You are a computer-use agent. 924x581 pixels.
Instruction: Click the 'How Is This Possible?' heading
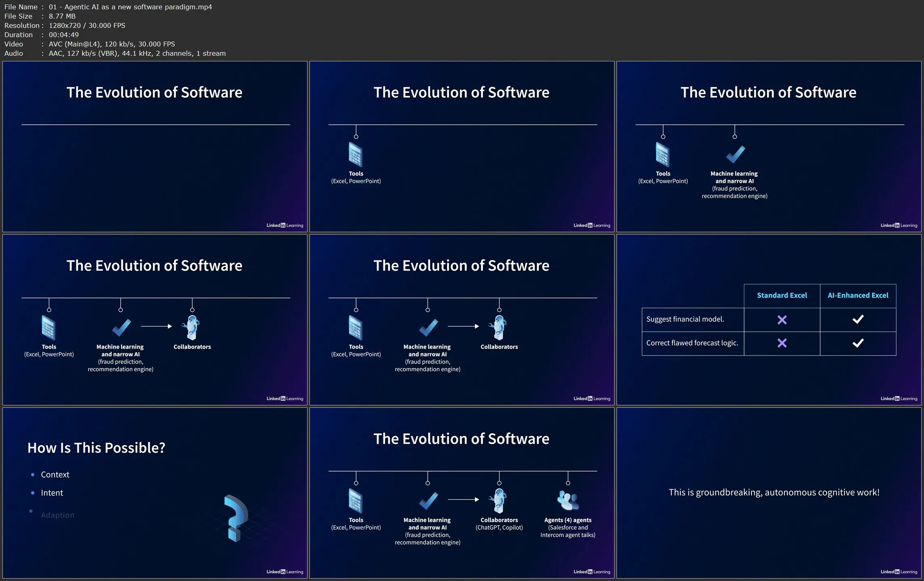pyautogui.click(x=96, y=447)
